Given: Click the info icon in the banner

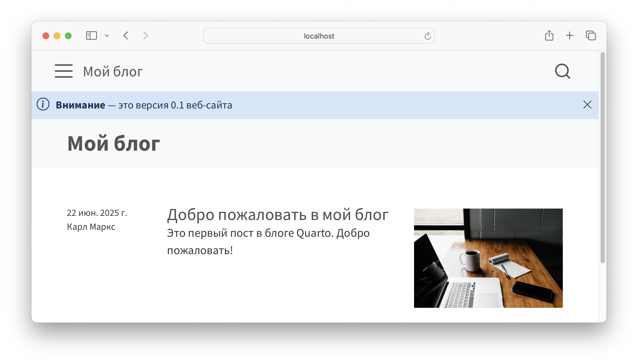Looking at the screenshot, I should click(x=43, y=105).
